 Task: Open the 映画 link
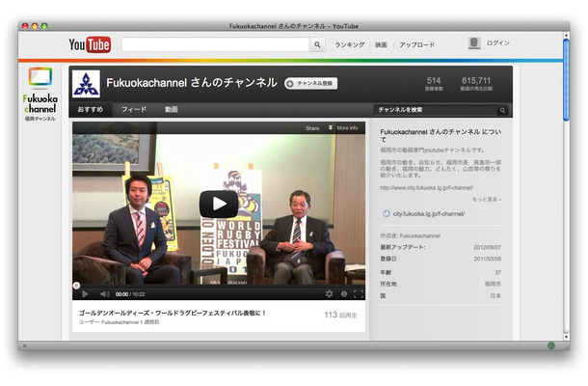(381, 44)
